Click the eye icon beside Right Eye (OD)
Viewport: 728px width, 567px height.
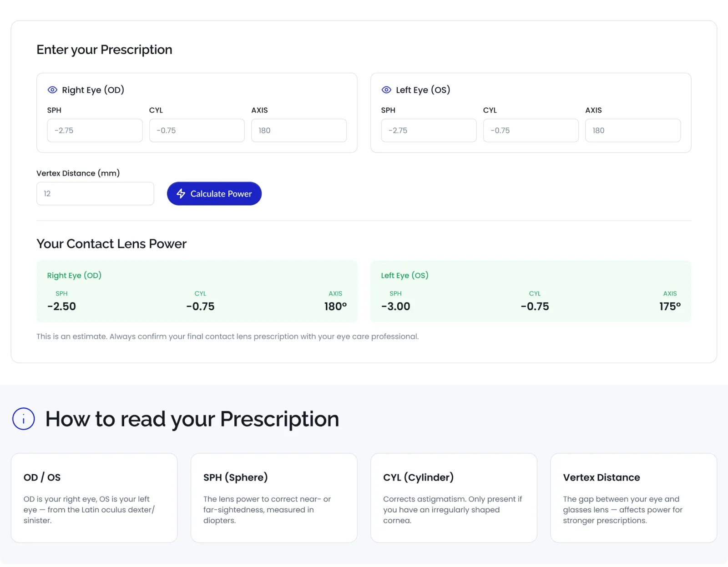coord(52,90)
